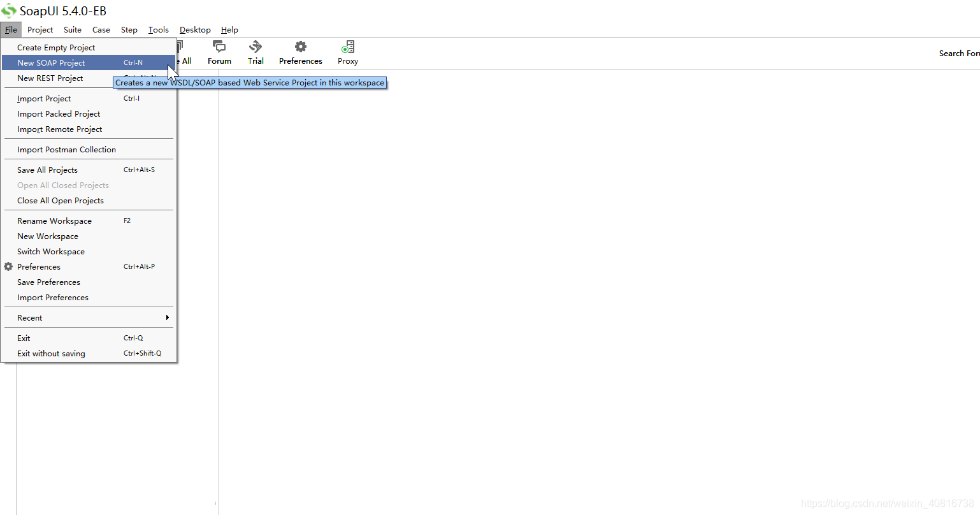Click Close All Open Projects
980x515 pixels.
tap(89, 201)
